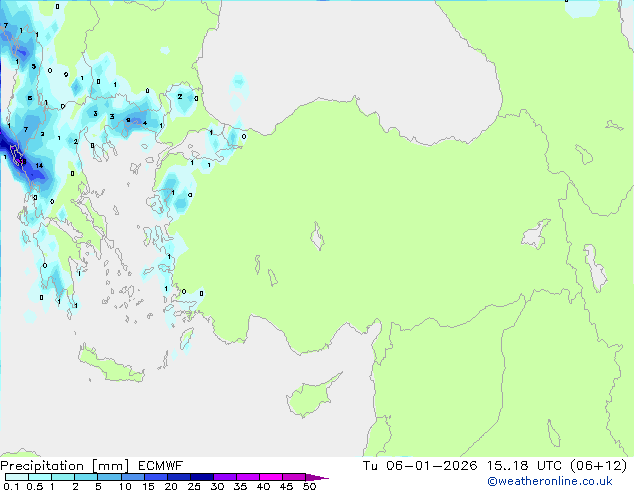Click the '50' legend scale value
The height and width of the screenshot is (490, 634).
click(309, 486)
